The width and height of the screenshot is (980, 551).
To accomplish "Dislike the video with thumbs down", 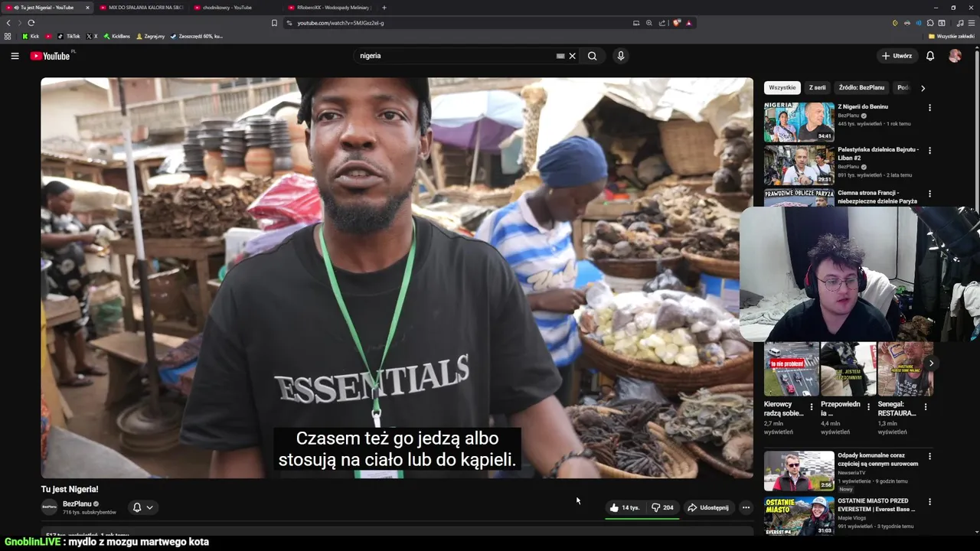I will [x=662, y=507].
